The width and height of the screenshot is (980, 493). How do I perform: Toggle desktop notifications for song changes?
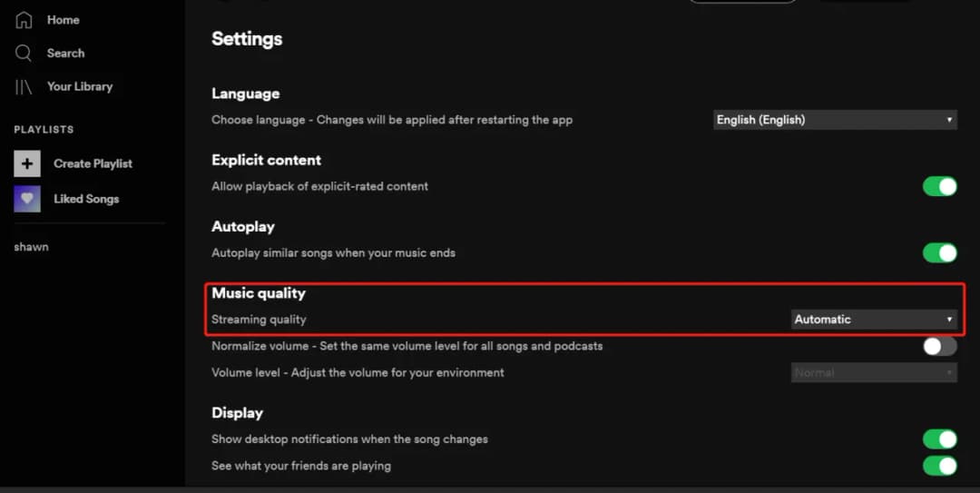939,439
